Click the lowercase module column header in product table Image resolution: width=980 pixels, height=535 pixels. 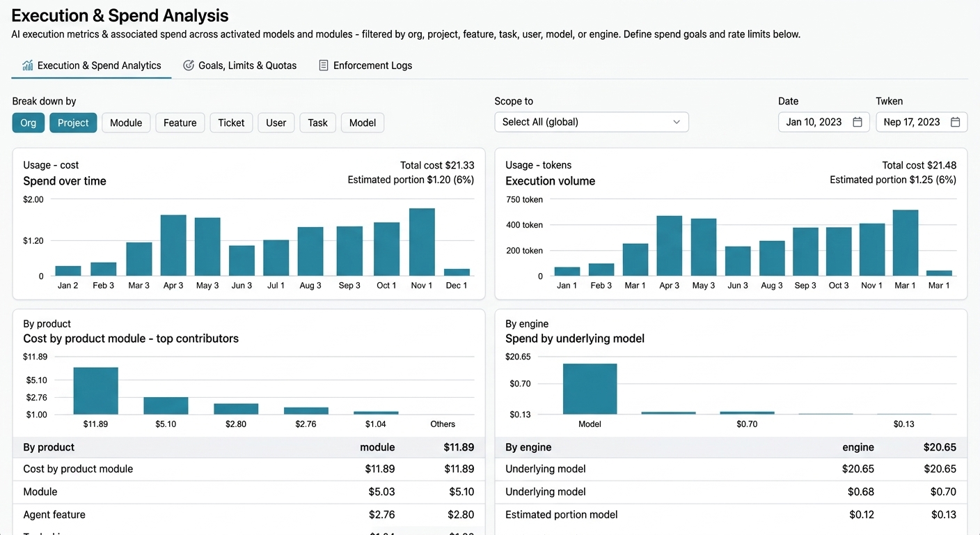pyautogui.click(x=377, y=447)
